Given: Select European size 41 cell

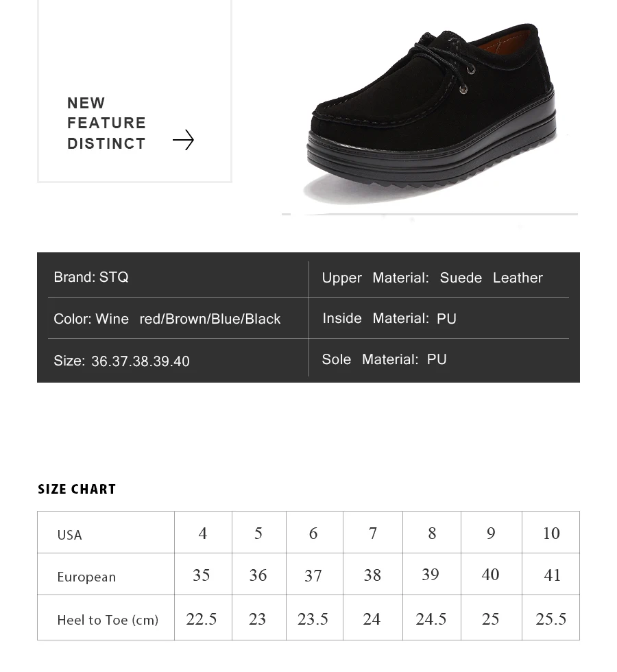Looking at the screenshot, I should (x=551, y=575).
